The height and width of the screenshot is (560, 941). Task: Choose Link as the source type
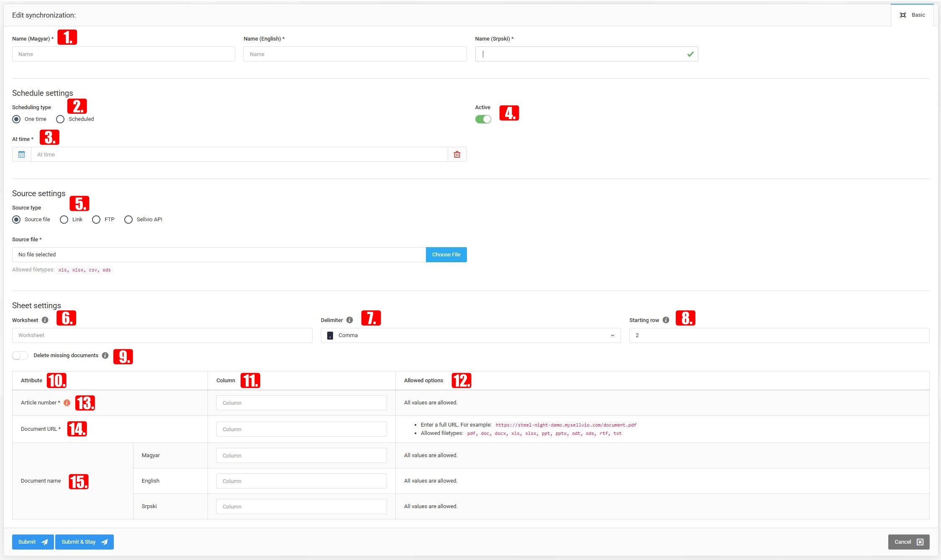(64, 220)
